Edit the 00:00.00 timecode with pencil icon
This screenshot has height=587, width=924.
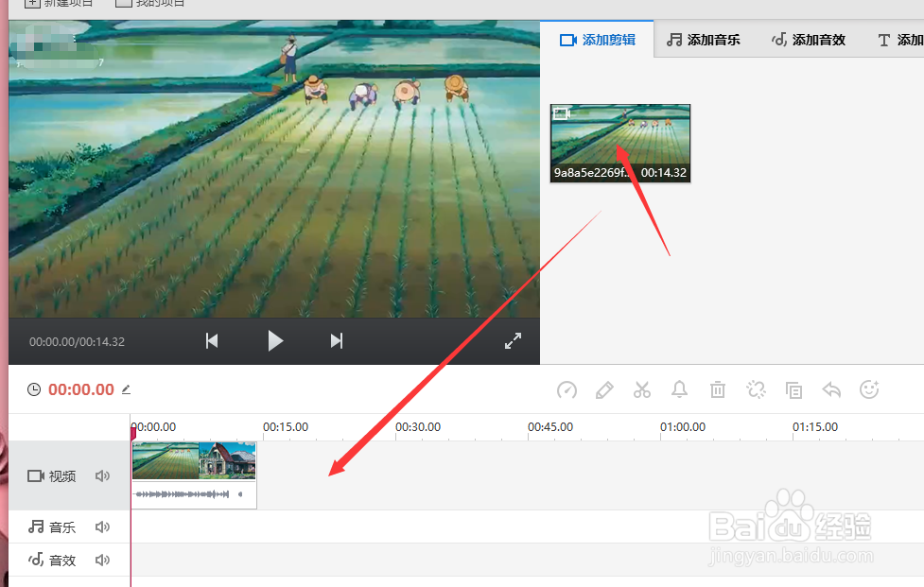point(126,389)
